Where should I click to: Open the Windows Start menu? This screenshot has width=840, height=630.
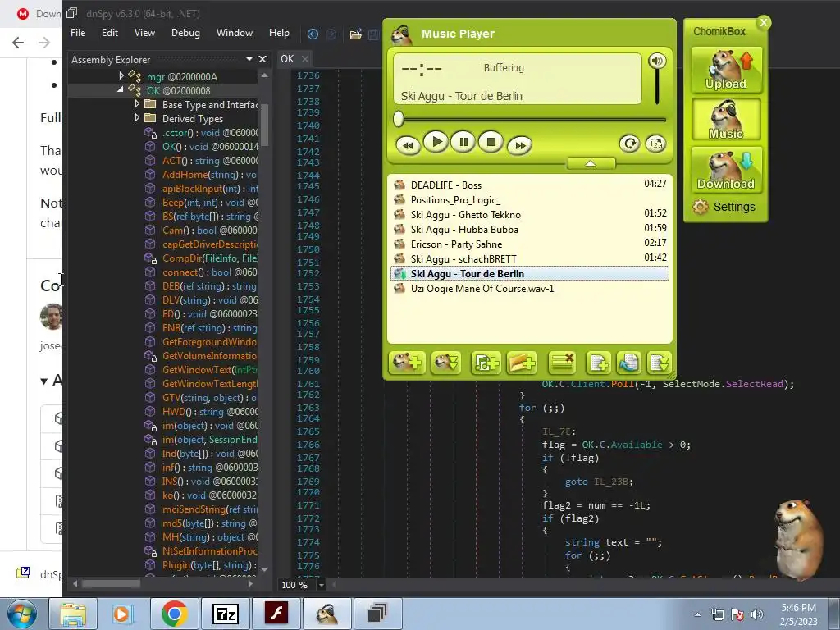21,614
